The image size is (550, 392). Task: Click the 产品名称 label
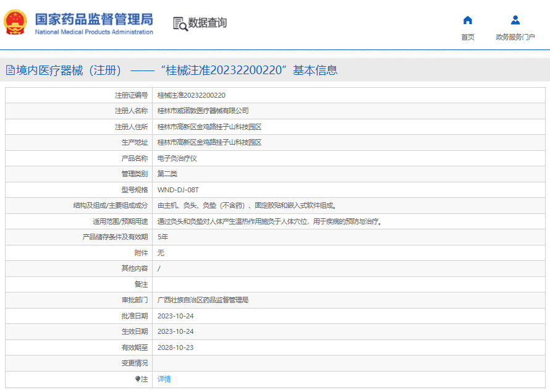click(x=135, y=158)
